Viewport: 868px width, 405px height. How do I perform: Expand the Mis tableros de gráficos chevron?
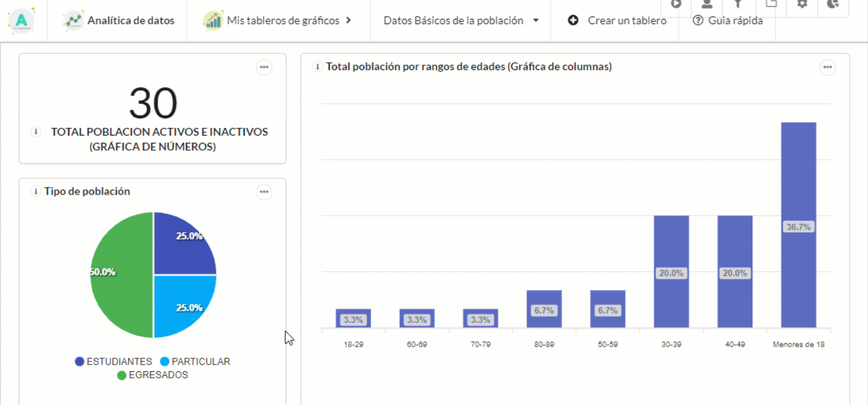(348, 21)
